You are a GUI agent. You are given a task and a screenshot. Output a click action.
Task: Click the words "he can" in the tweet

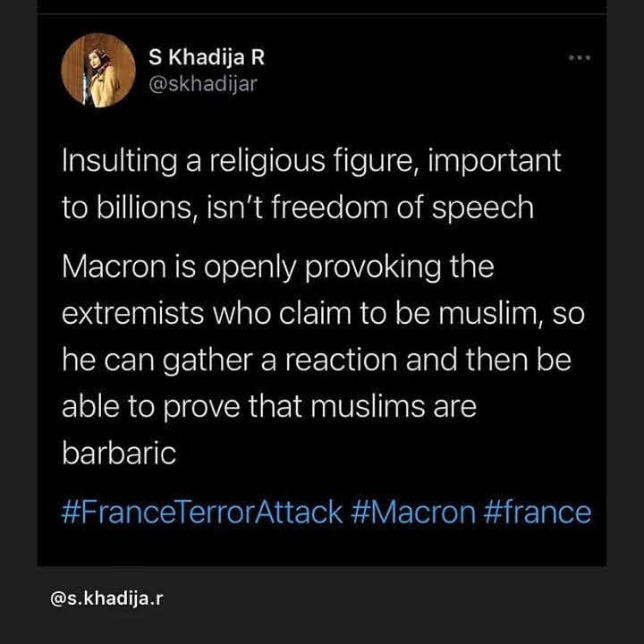point(99,360)
